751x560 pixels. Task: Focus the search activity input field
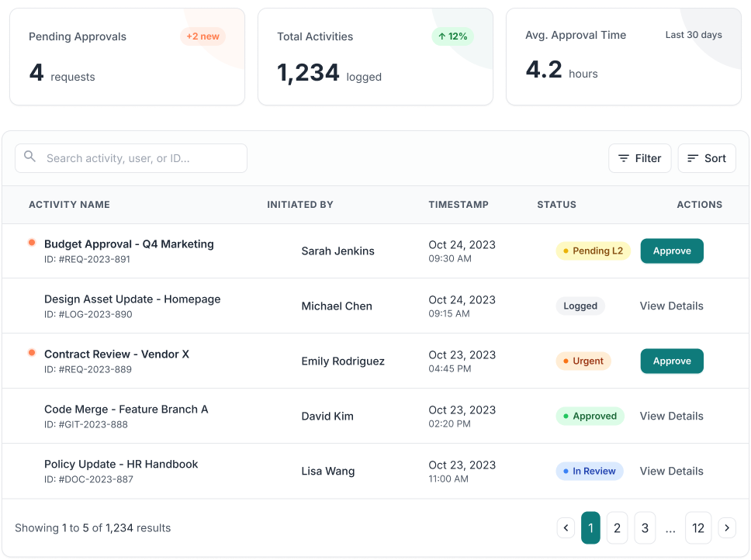131,158
